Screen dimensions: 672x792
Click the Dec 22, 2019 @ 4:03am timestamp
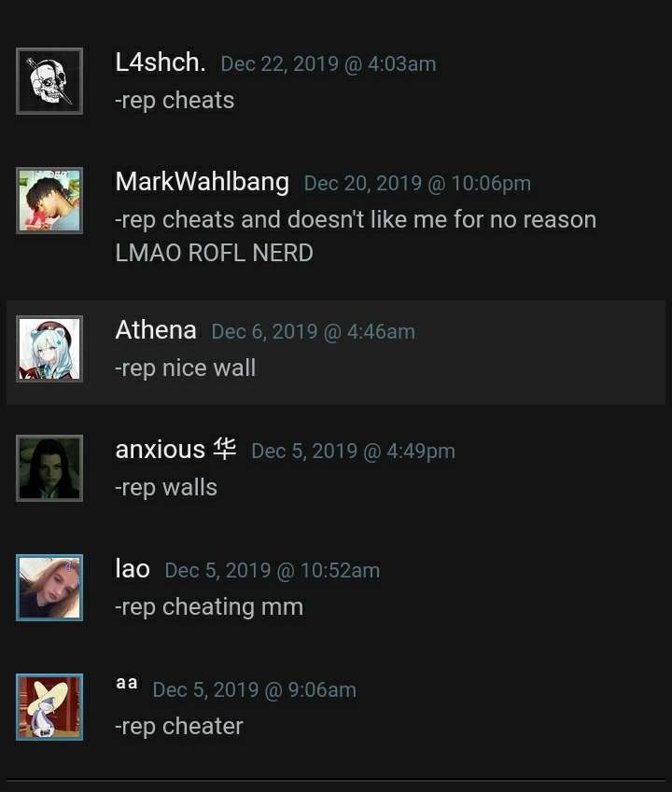point(329,64)
